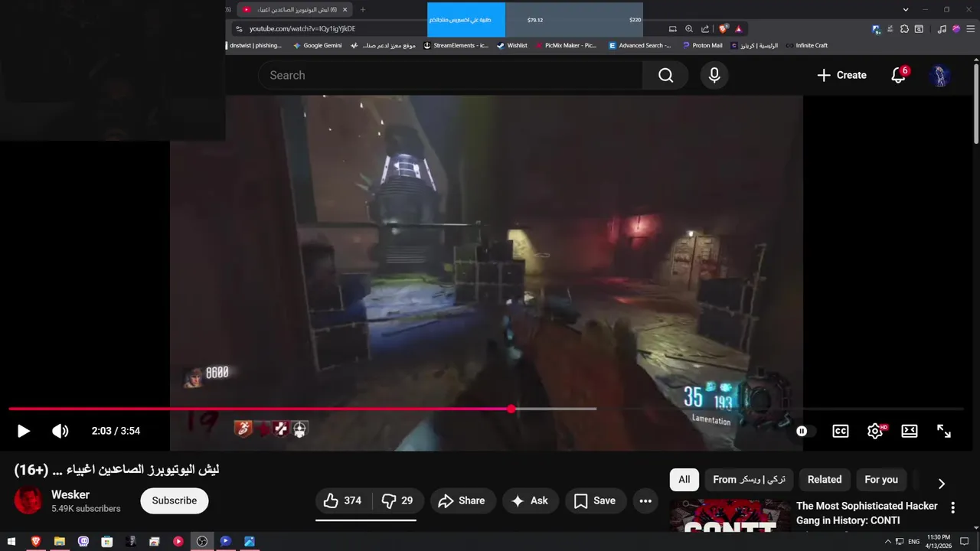Image resolution: width=980 pixels, height=551 pixels.
Task: Open options menu for the CONTI video
Action: (x=953, y=507)
